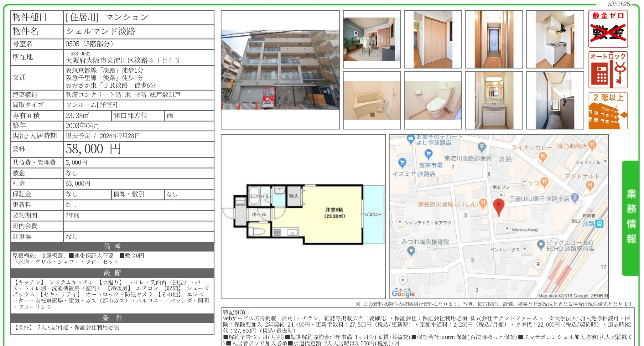
Task: Click the マクドナルド restaurant marker
Action: tap(590, 186)
